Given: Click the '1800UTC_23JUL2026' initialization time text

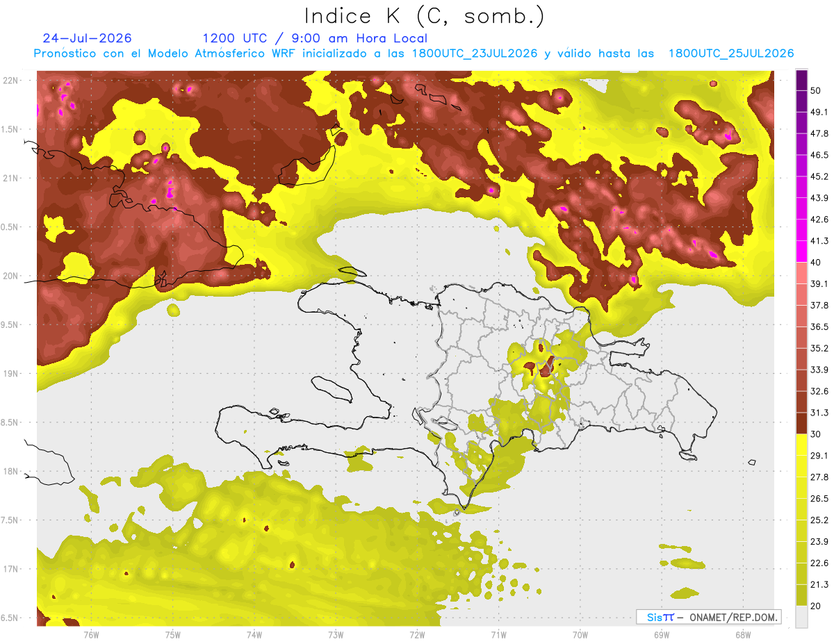Looking at the screenshot, I should coord(475,53).
